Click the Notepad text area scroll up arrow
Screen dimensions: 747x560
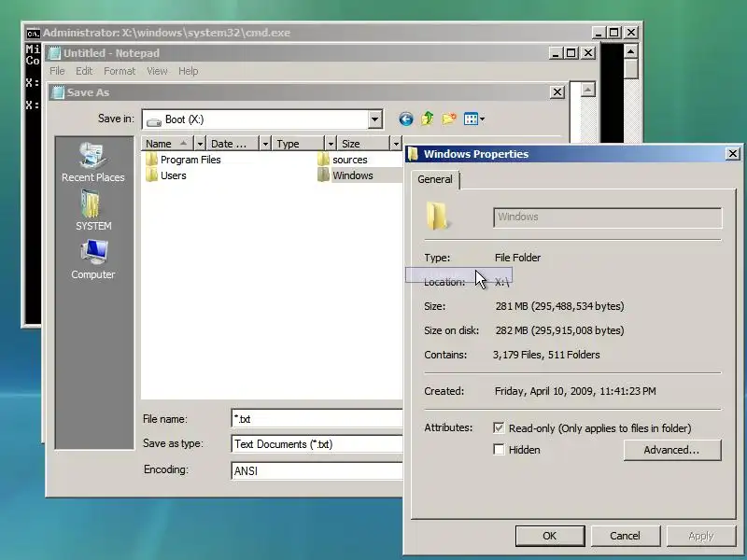pyautogui.click(x=588, y=89)
